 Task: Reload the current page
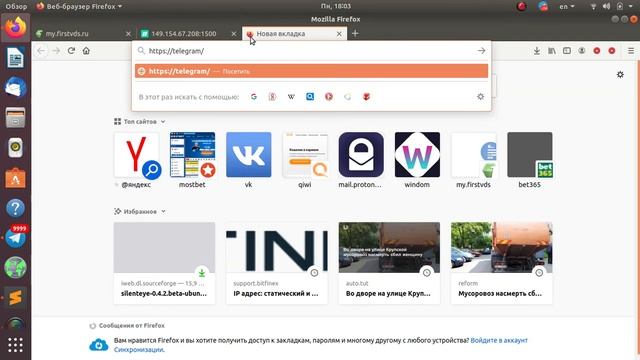[71, 51]
